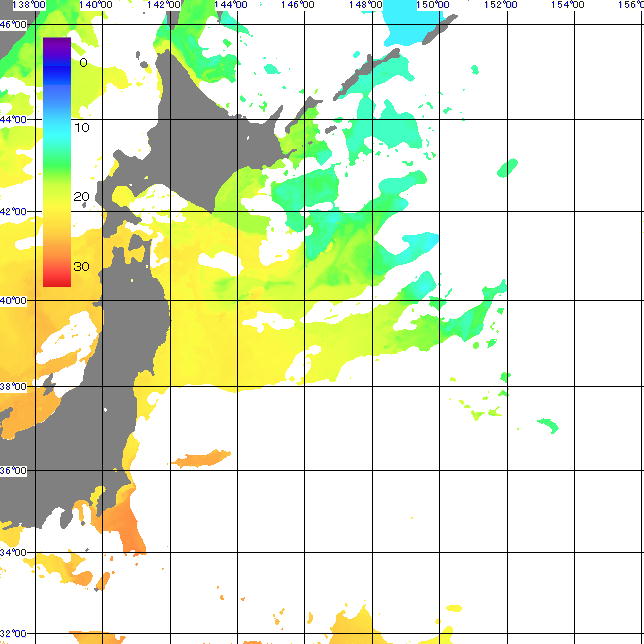Click the 146°00 longitude label
The height and width of the screenshot is (644, 644).
click(x=298, y=5)
